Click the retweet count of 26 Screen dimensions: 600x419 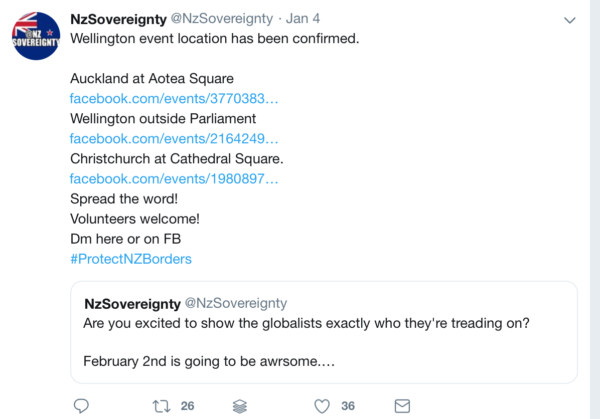[x=187, y=406]
